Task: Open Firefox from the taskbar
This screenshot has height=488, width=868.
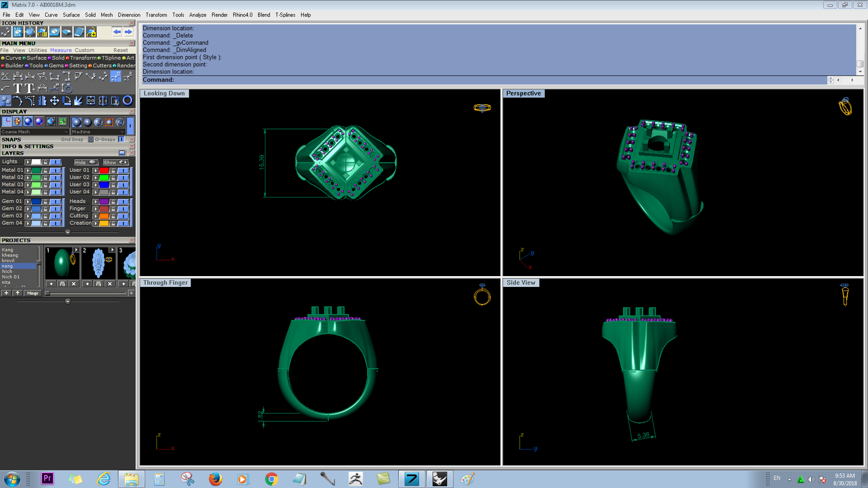Action: coord(215,479)
